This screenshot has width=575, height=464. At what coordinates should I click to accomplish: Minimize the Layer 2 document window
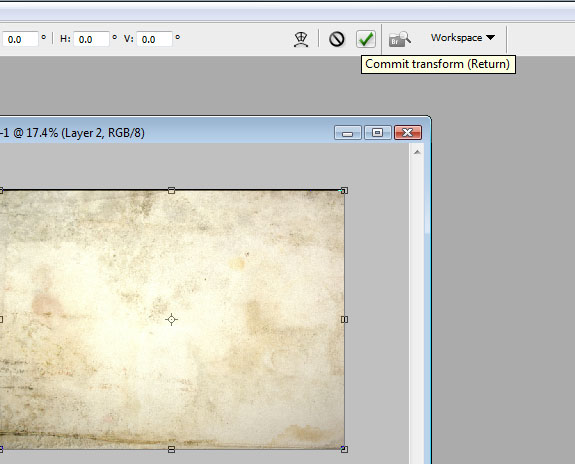point(348,132)
